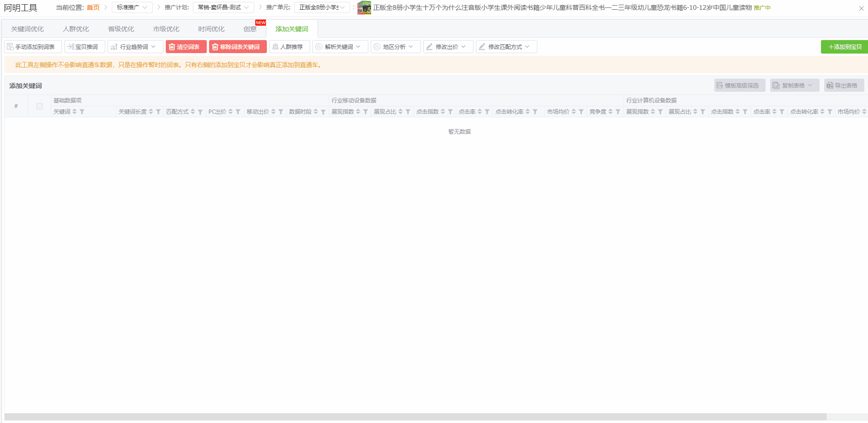Switch to the 市级优化 tab
The image size is (868, 423).
[166, 29]
